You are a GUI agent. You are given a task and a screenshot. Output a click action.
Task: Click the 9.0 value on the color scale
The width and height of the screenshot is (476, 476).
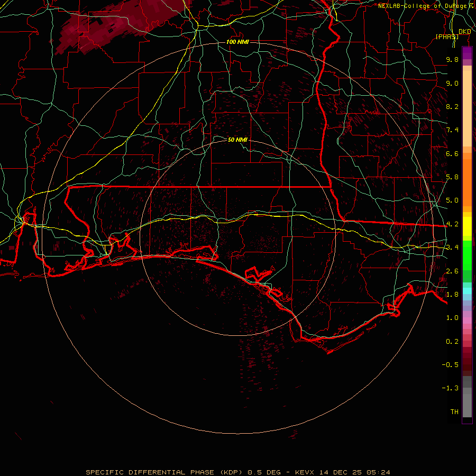(x=452, y=83)
